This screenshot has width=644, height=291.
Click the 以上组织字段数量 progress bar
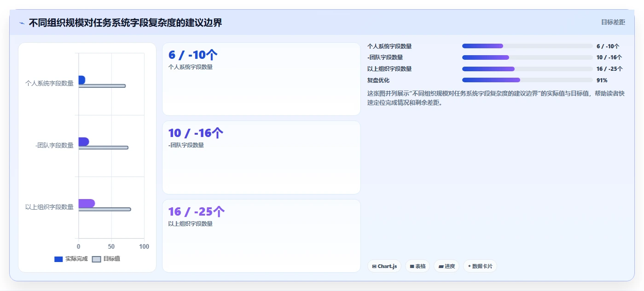pos(528,69)
